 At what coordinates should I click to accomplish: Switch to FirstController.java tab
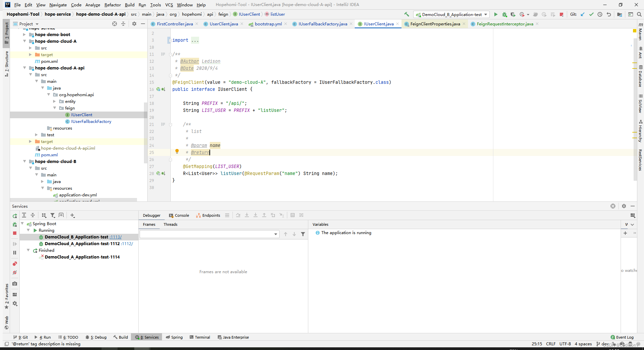point(175,24)
